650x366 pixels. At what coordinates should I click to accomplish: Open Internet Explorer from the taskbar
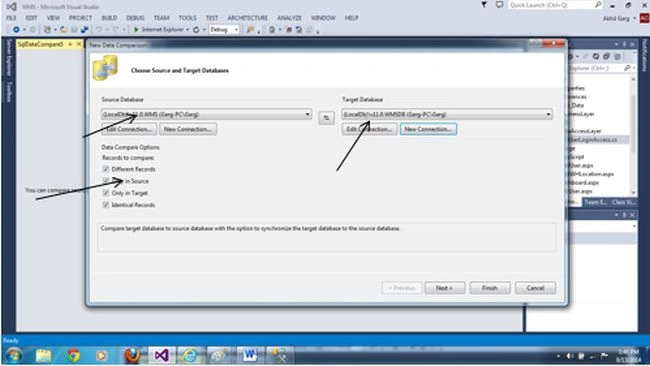(190, 356)
